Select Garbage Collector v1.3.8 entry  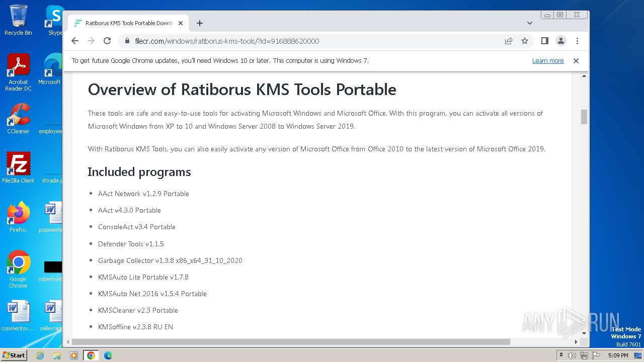170,260
